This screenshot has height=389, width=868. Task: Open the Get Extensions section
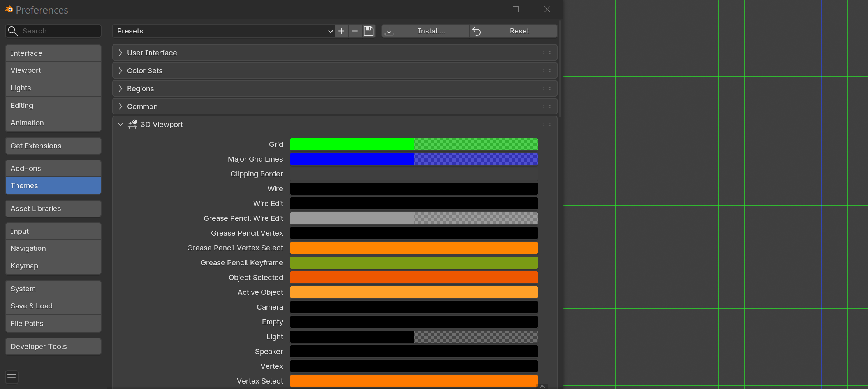tap(53, 146)
